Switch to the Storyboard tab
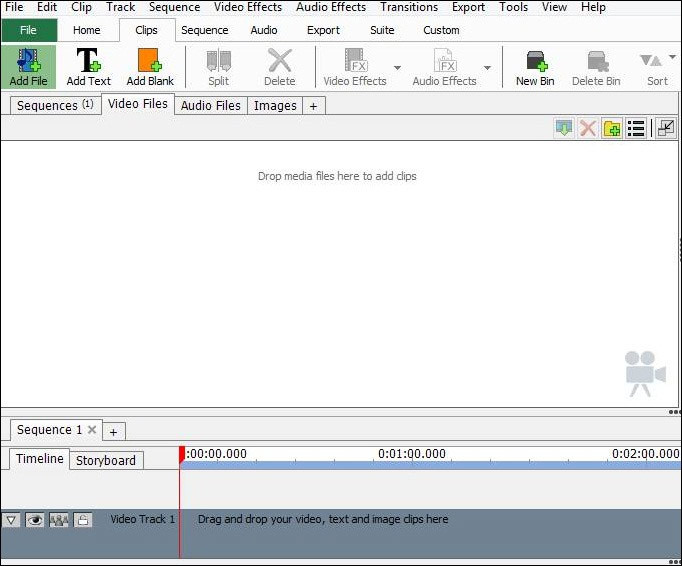The width and height of the screenshot is (682, 566). click(x=106, y=460)
